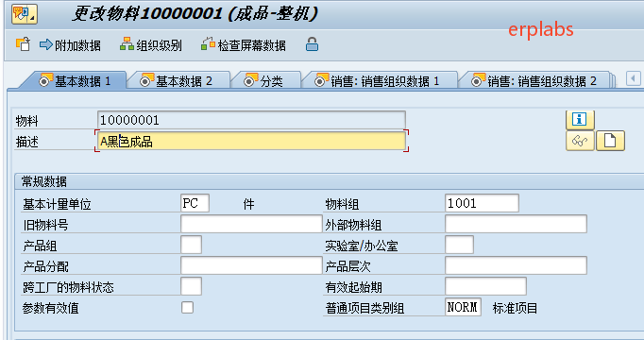Click the material menu icon in title bar
Screen dimensions: 644x340
[x=25, y=14]
